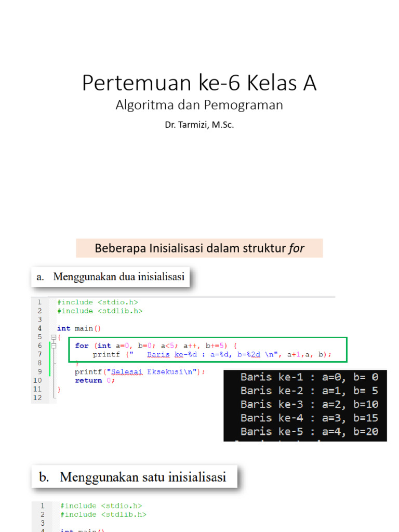Select output row "Baris ke-5 : a=4, b=20"

(309, 432)
